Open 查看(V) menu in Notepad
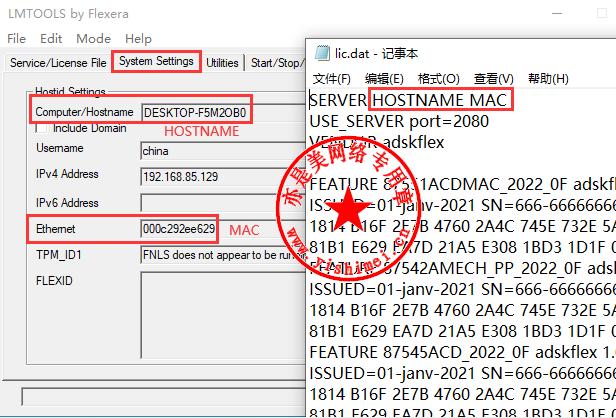Image resolution: width=616 pixels, height=418 pixels. tap(493, 79)
